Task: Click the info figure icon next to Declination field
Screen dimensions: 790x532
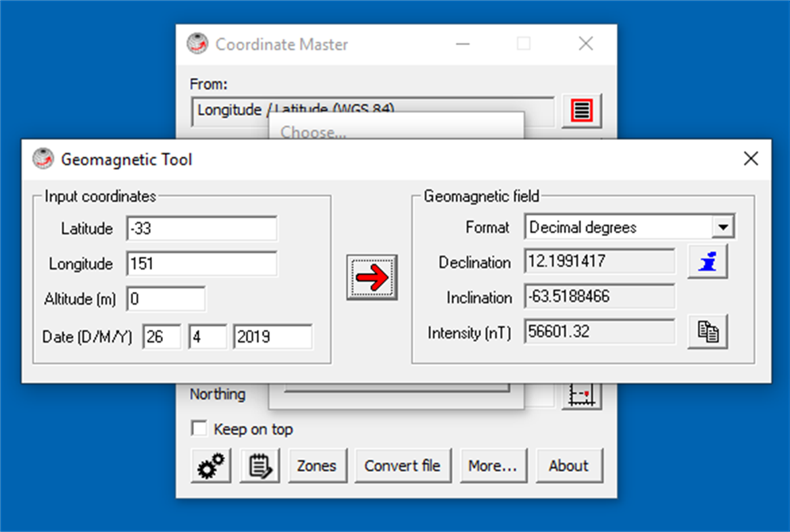Action: [x=708, y=262]
